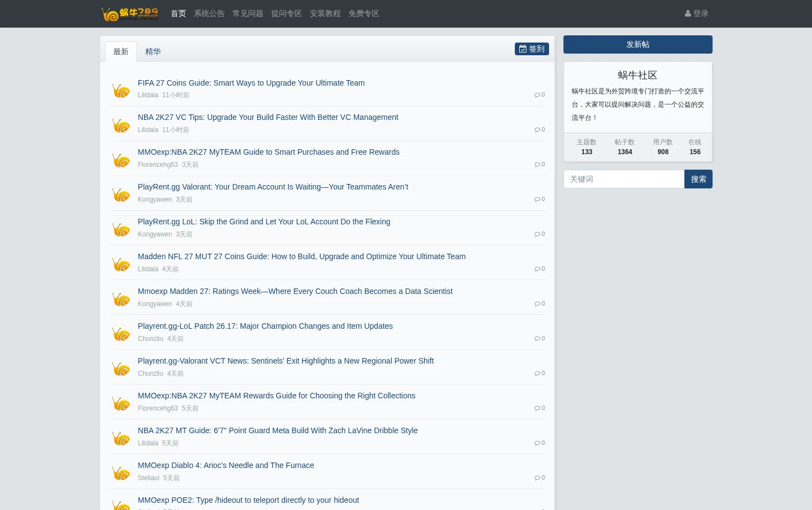The height and width of the screenshot is (510, 812).
Task: Click the 签到 check-in button
Action: (532, 49)
